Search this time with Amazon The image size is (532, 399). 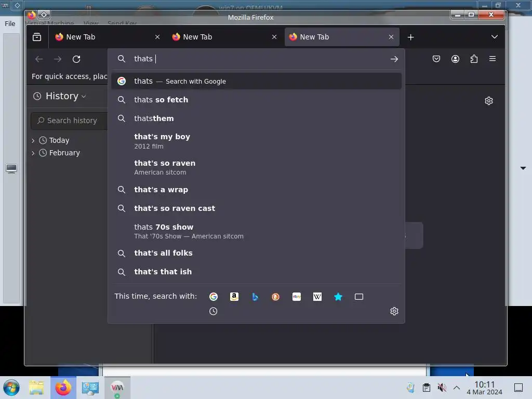coord(234,297)
